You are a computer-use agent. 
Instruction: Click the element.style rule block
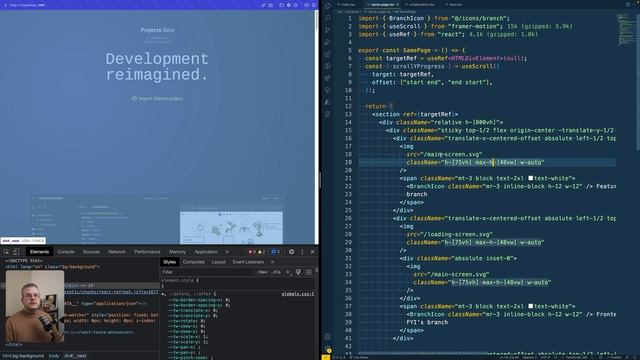(x=238, y=283)
